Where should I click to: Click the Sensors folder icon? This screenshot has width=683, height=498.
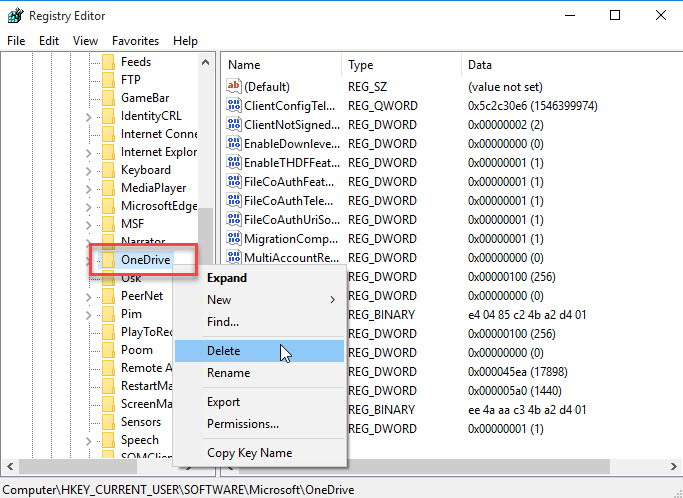click(108, 422)
